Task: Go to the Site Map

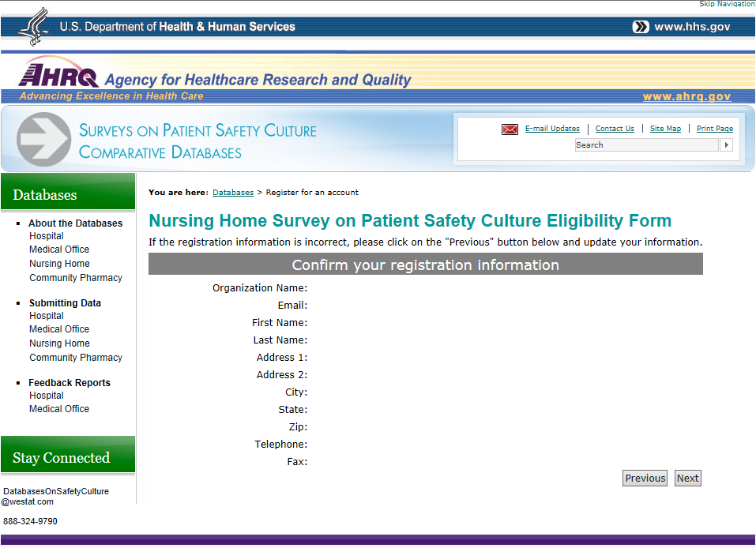Action: 665,129
